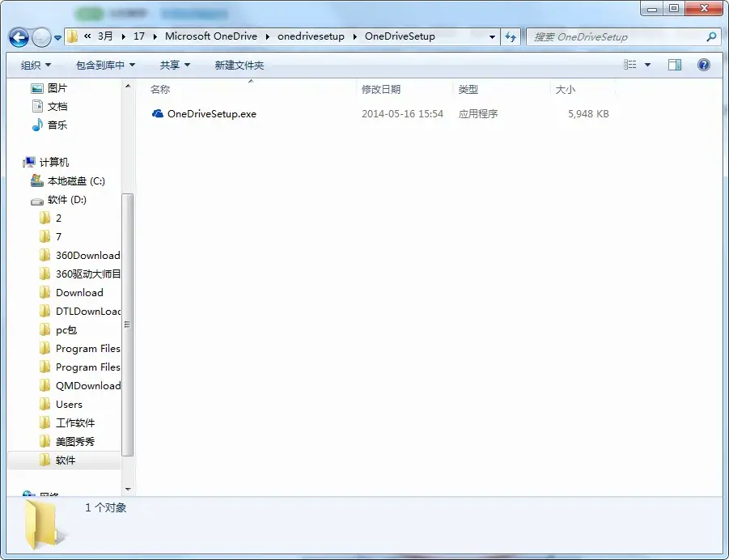Go to Microsoft OneDrive breadcrumb
The image size is (729, 560).
[x=210, y=36]
